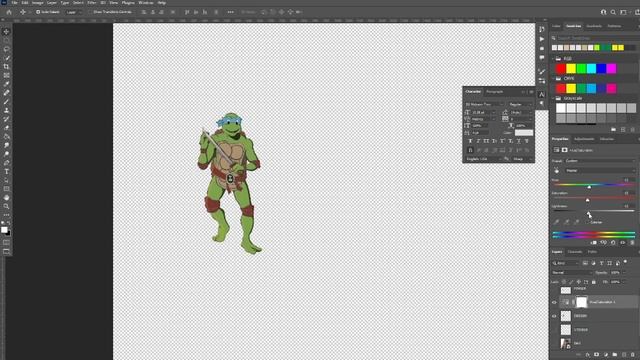Collapse the RGB swatch group
This screenshot has width=640, height=360.
[x=553, y=59]
